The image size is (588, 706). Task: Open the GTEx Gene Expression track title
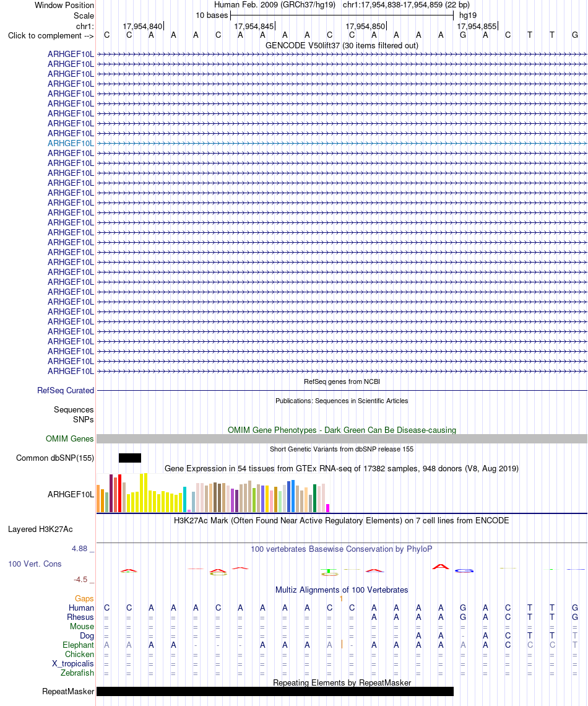(x=342, y=468)
